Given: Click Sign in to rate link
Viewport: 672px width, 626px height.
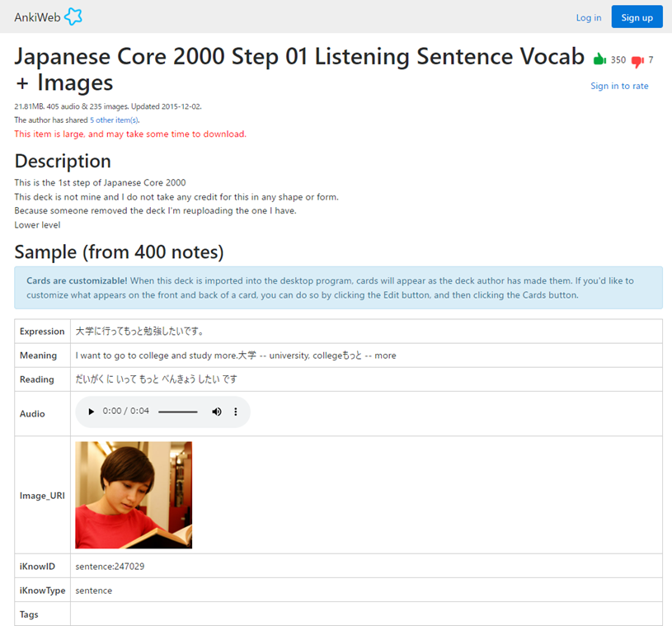Looking at the screenshot, I should click(619, 86).
